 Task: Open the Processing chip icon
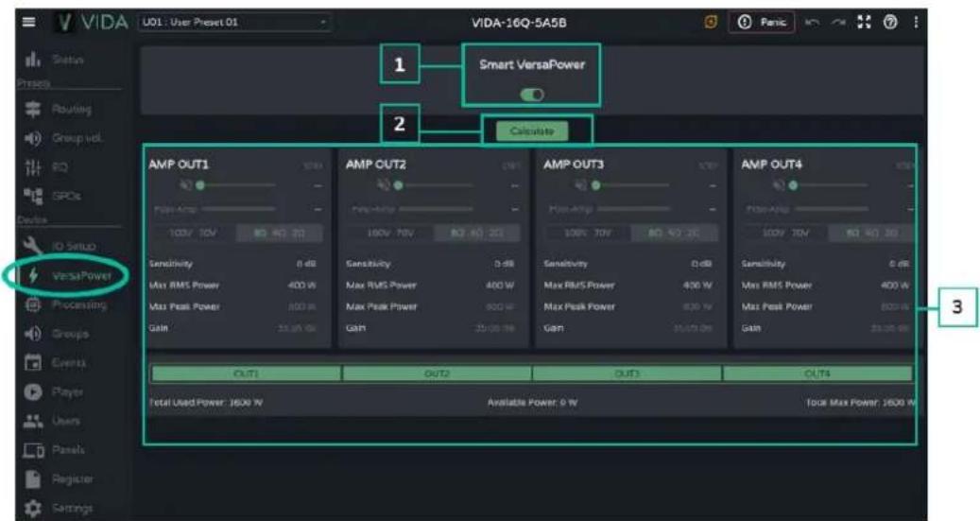click(x=33, y=304)
